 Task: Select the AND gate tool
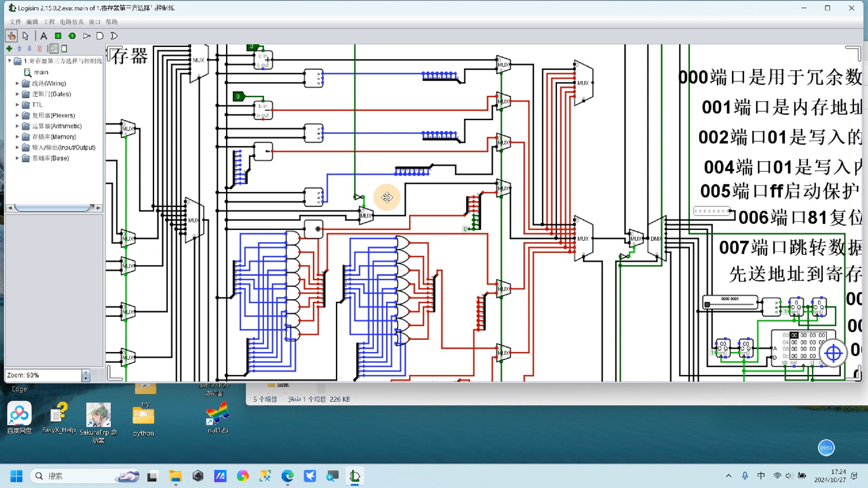[100, 36]
